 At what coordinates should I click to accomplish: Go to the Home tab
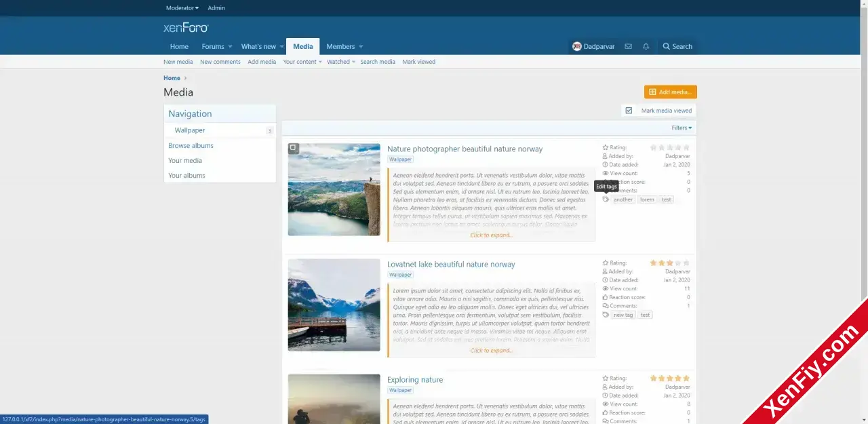click(x=179, y=47)
